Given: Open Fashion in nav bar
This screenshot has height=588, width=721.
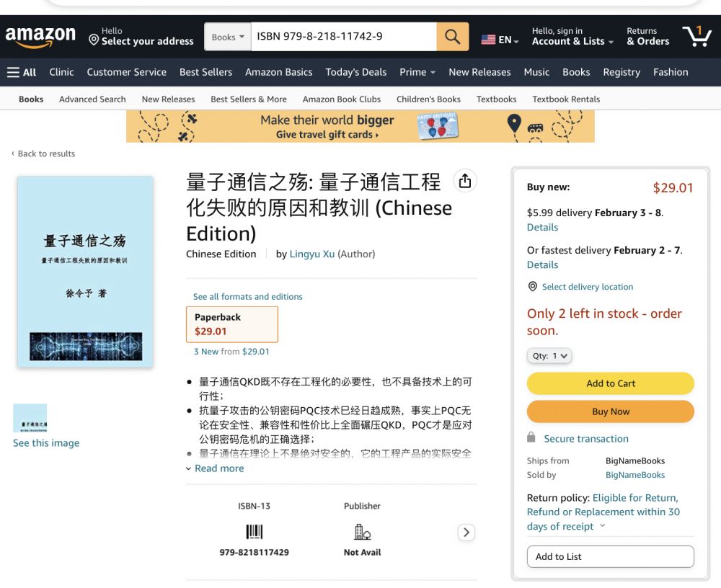Looking at the screenshot, I should 671,72.
